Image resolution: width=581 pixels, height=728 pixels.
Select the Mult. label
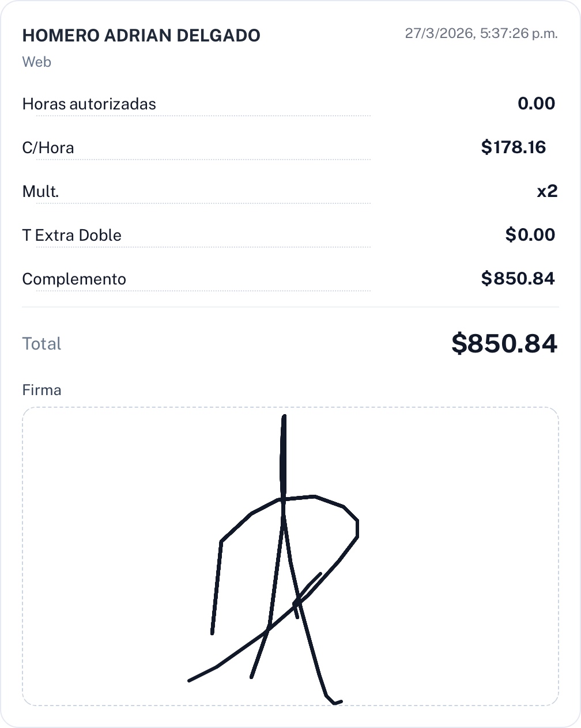pyautogui.click(x=40, y=192)
